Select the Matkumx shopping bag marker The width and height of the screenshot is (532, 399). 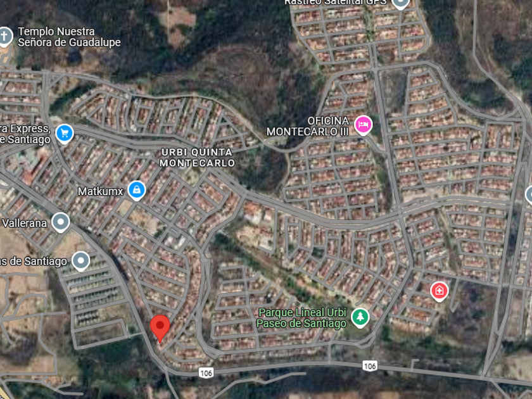[136, 191]
